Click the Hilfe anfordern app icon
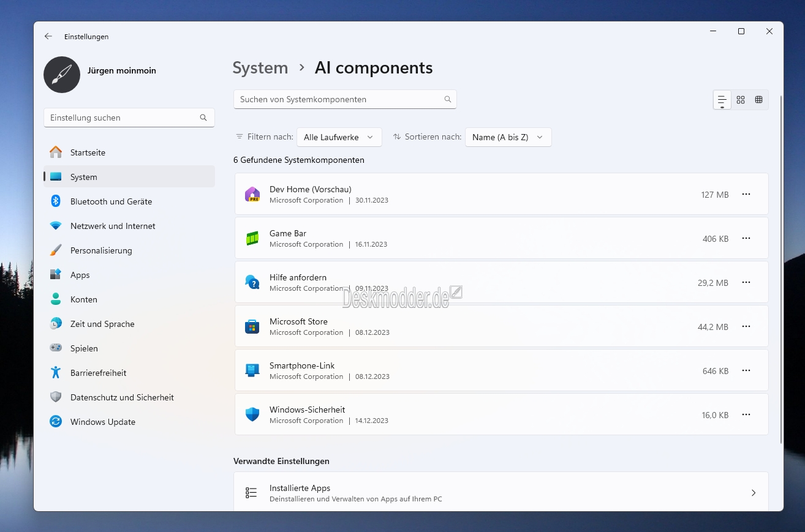 pyautogui.click(x=252, y=282)
